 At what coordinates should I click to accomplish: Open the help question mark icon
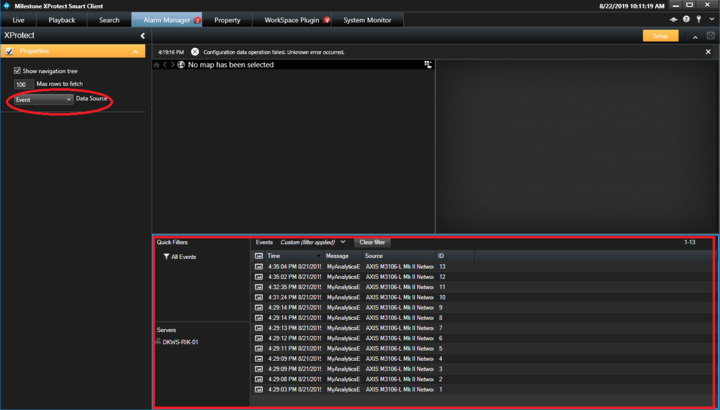[x=686, y=20]
